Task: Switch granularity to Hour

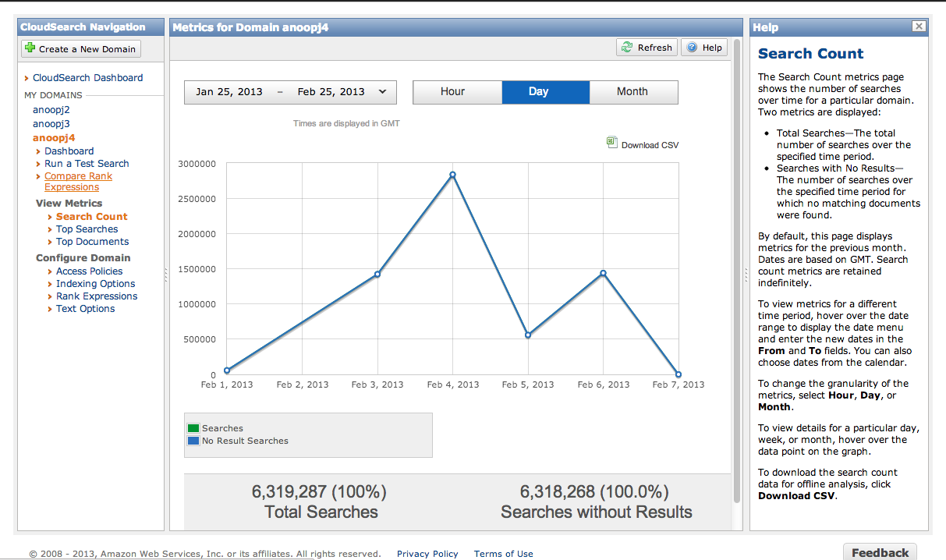Action: click(x=457, y=92)
